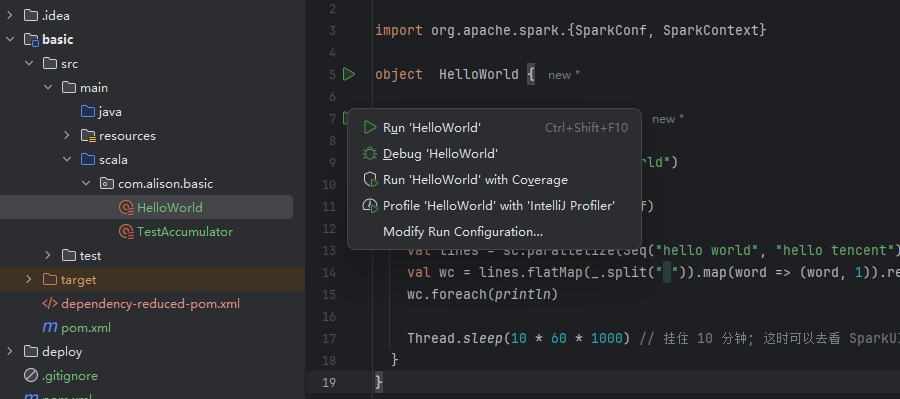Click 'new *' hint on line 7

[x=668, y=119]
